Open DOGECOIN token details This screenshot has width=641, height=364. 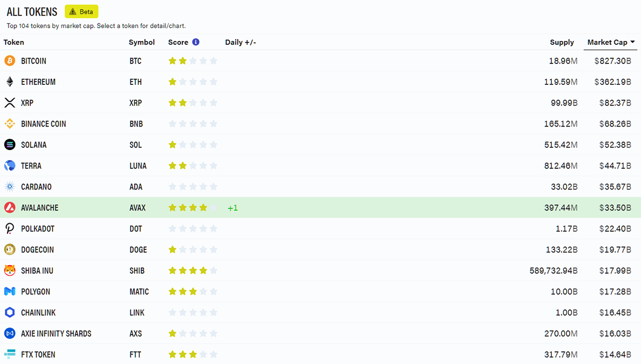point(37,250)
